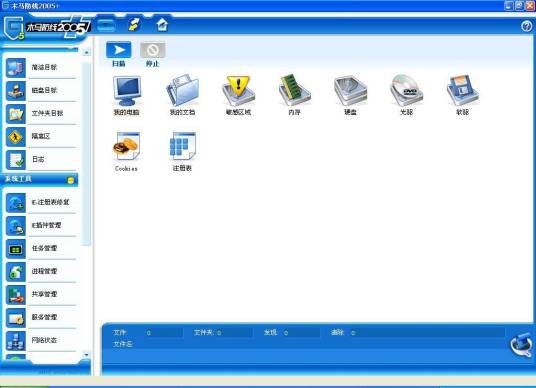This screenshot has width=536, height=388.
Task: Maximize the 木马防线2005 window
Action: [519, 5]
